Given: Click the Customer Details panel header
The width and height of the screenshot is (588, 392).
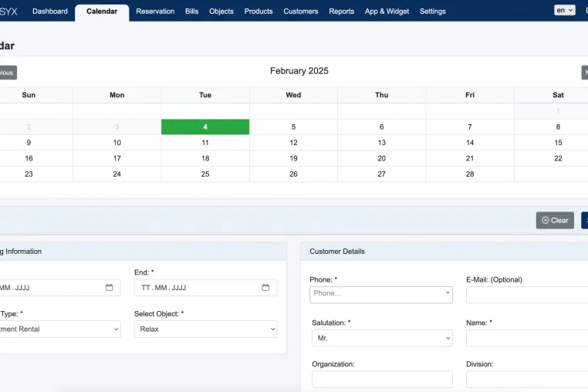Looking at the screenshot, I should pyautogui.click(x=444, y=252).
